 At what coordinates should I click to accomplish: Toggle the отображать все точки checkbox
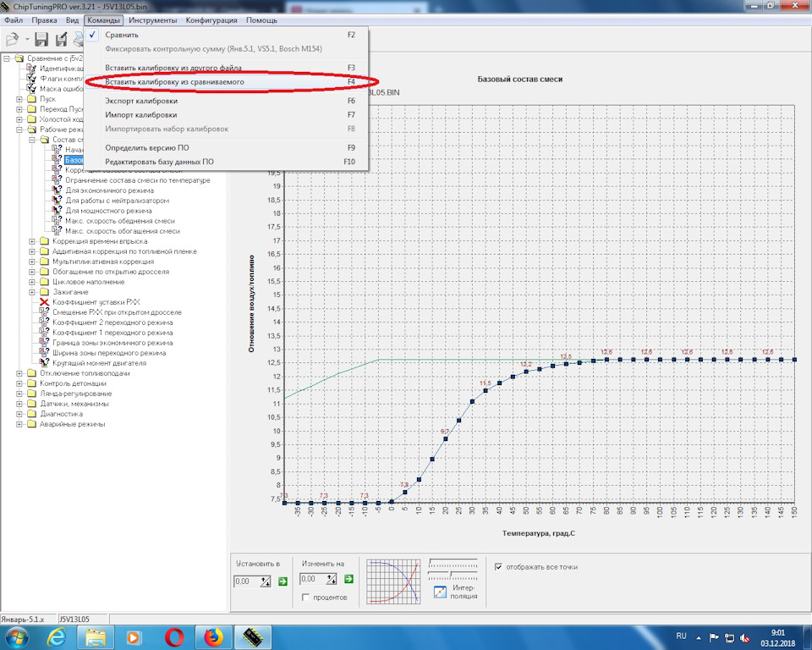[498, 567]
